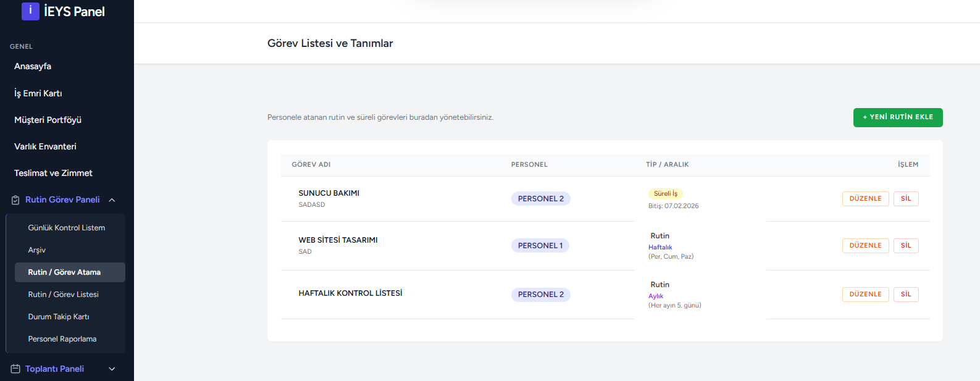Image resolution: width=980 pixels, height=381 pixels.
Task: Open Durum Takip Kartı submenu item
Action: point(59,317)
